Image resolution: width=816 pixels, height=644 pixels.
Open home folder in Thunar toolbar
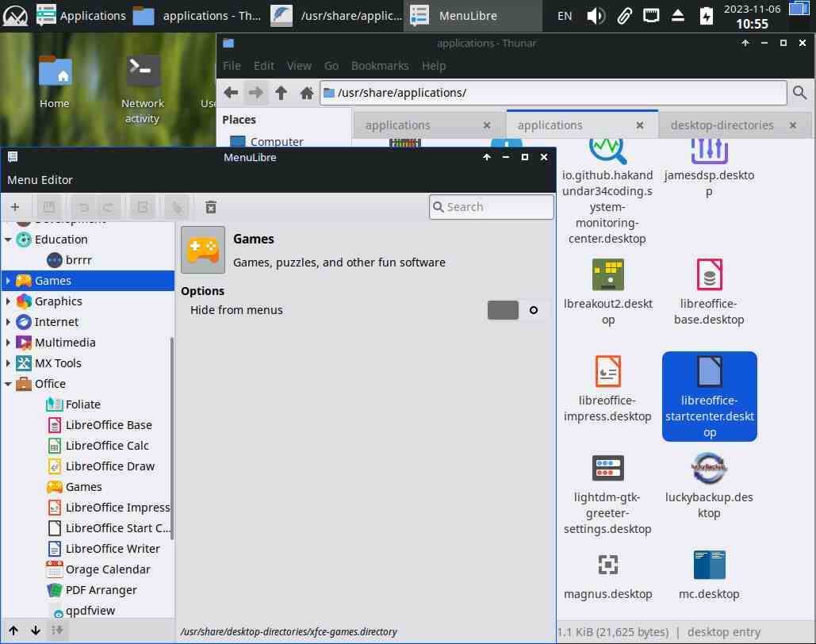307,93
